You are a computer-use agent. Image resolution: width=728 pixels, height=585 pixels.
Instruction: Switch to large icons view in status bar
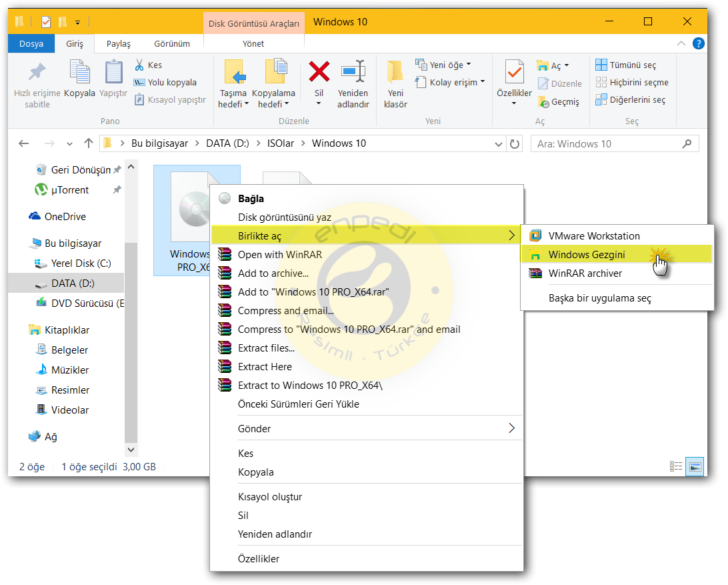point(693,466)
